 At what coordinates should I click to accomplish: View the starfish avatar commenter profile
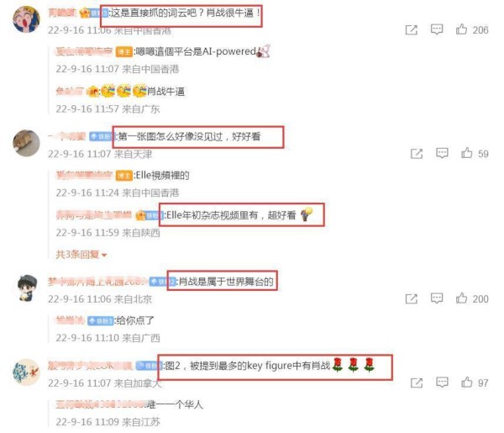click(26, 372)
